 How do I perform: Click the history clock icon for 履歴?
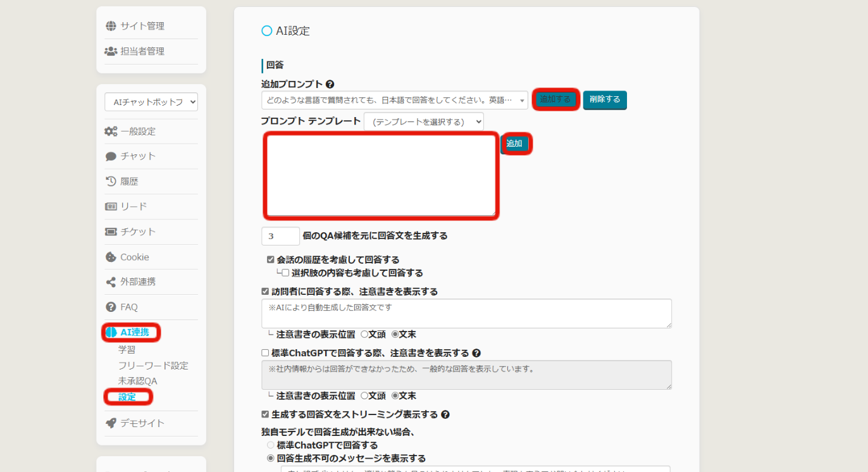[x=111, y=182]
